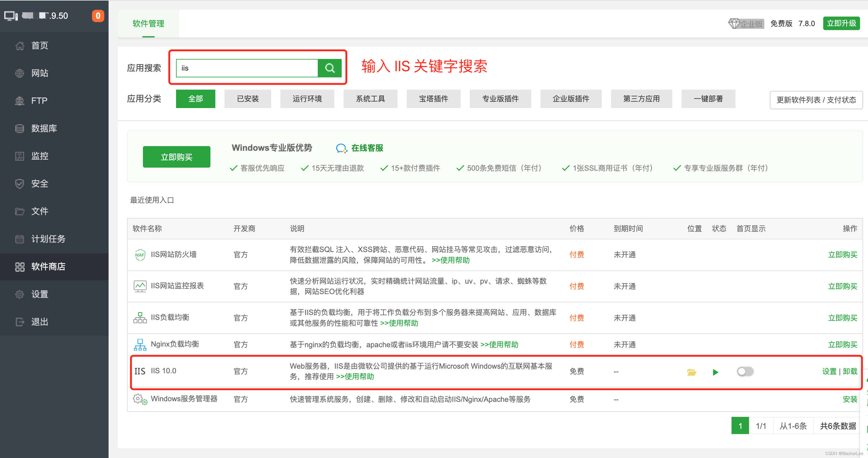The height and width of the screenshot is (458, 868).
Task: Select the 企业版插件 category filter
Action: click(x=571, y=99)
